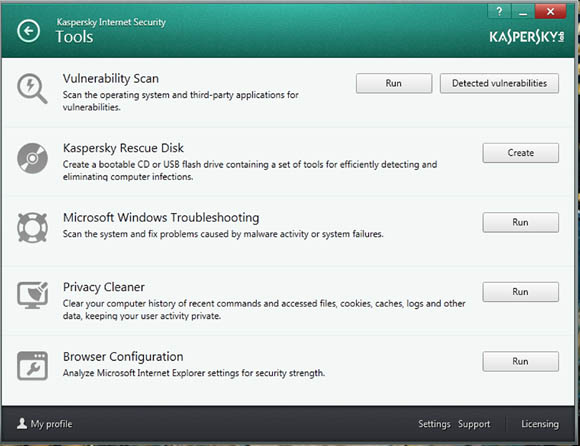This screenshot has width=580, height=446.
Task: Open My profile link
Action: (x=51, y=424)
